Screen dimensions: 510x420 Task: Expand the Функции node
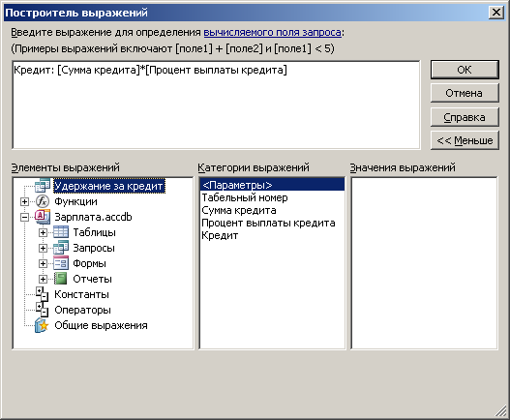(24, 201)
